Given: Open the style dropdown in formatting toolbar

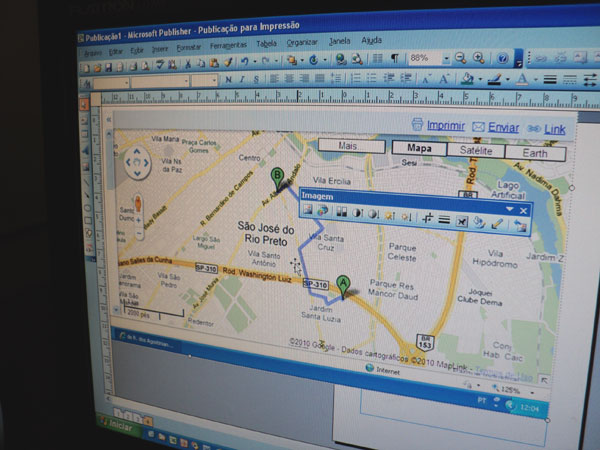Looking at the screenshot, I should (126, 82).
